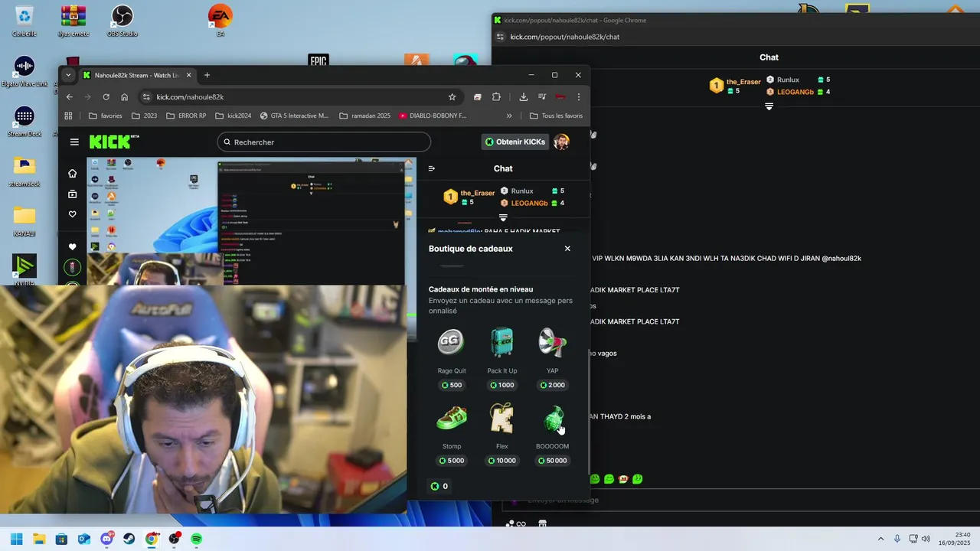This screenshot has width=980, height=551.
Task: Open the ramadan 2025 bookmarks folder
Action: coord(364,116)
